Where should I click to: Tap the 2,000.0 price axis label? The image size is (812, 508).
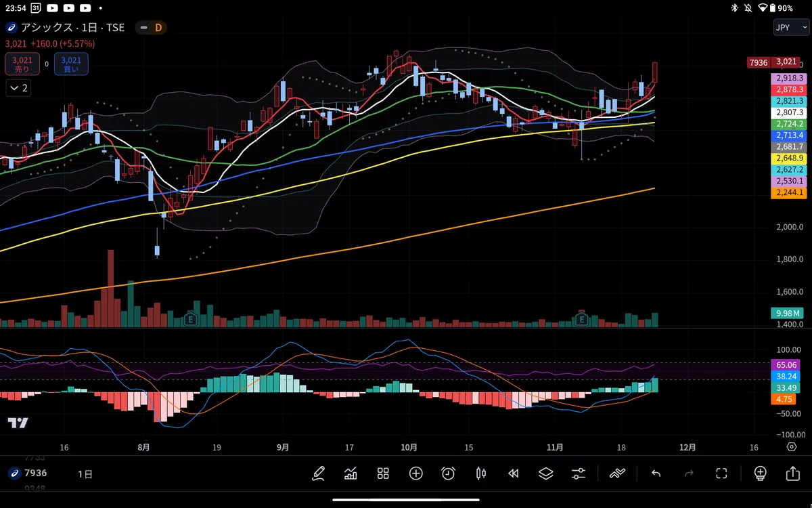(790, 227)
